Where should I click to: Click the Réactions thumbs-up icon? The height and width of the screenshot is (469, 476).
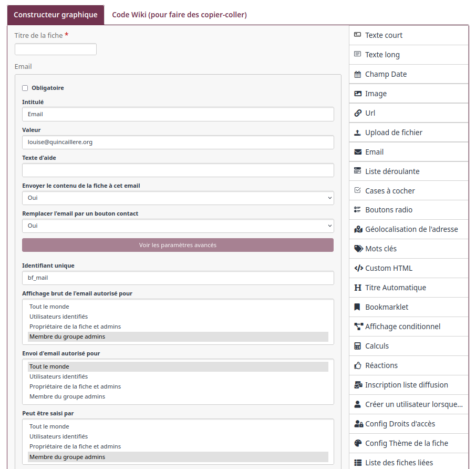[x=358, y=365]
